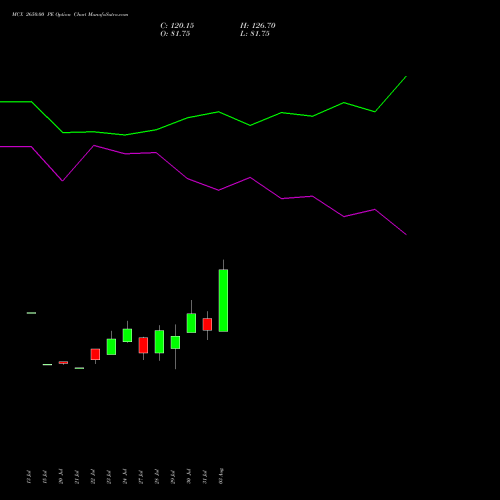Click the 28 Jul date label
The height and width of the screenshot is (500, 500).
point(157,477)
